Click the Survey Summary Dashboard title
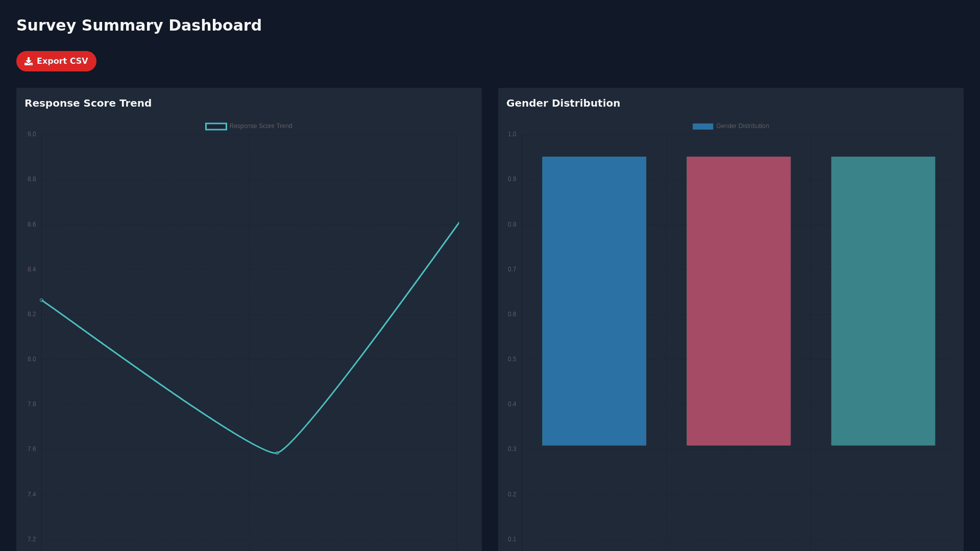 point(139,26)
